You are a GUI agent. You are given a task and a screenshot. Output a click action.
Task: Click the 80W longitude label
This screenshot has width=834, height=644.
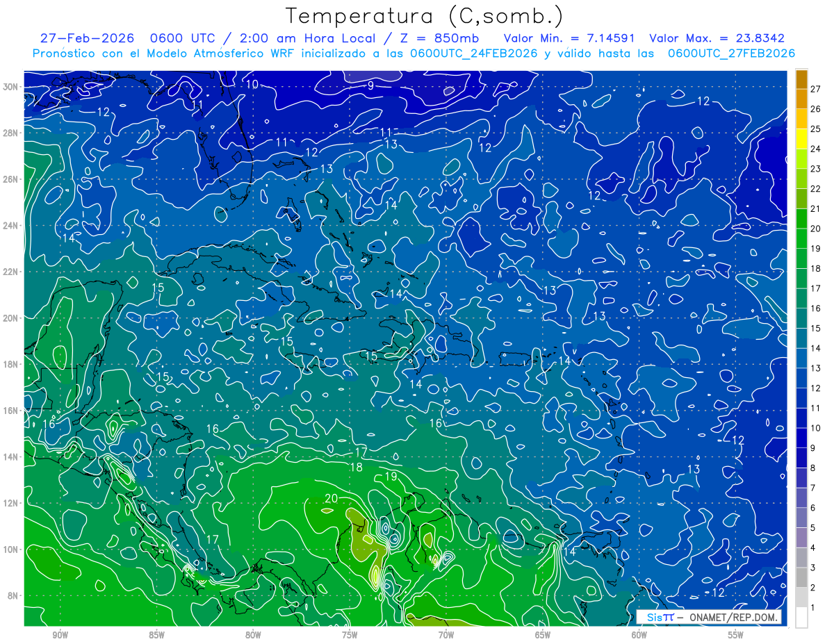(x=253, y=635)
